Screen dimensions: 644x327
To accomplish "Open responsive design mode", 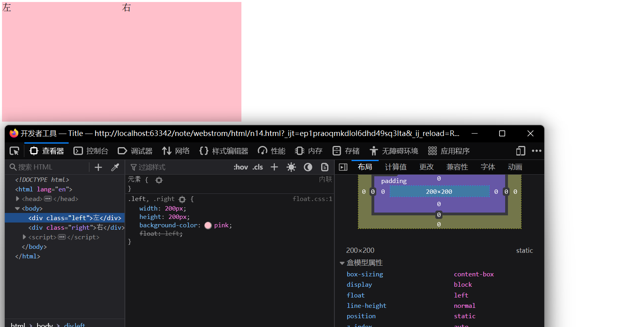I will pyautogui.click(x=520, y=151).
